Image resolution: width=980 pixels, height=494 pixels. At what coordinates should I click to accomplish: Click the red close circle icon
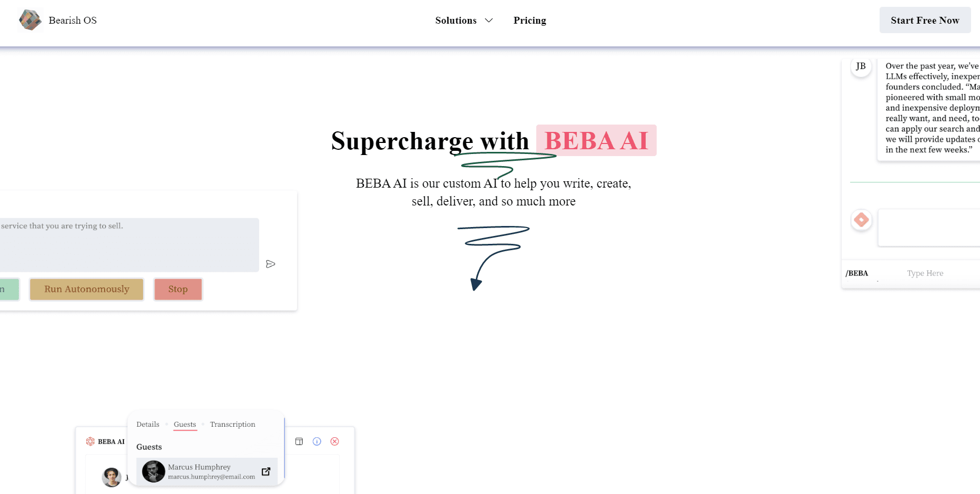(335, 441)
